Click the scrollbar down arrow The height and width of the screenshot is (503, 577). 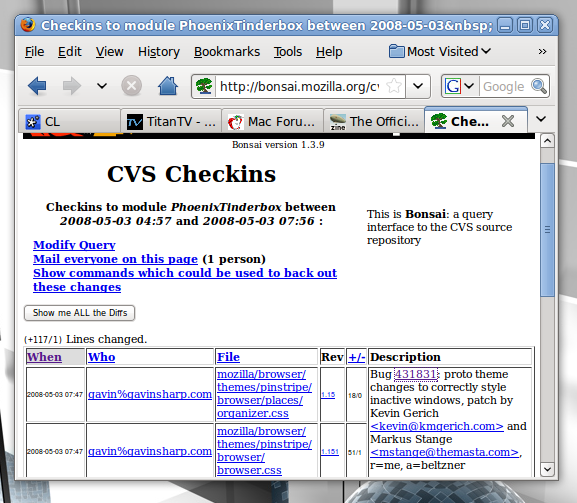[548, 470]
